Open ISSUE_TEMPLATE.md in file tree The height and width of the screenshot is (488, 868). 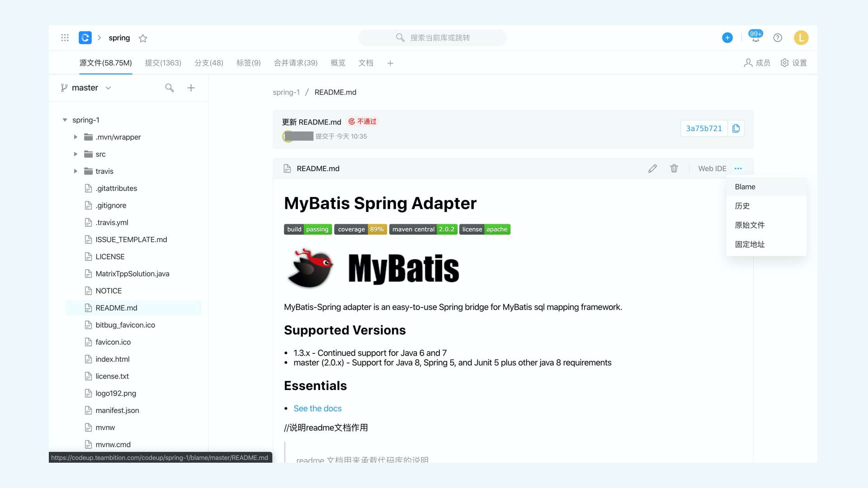(131, 240)
